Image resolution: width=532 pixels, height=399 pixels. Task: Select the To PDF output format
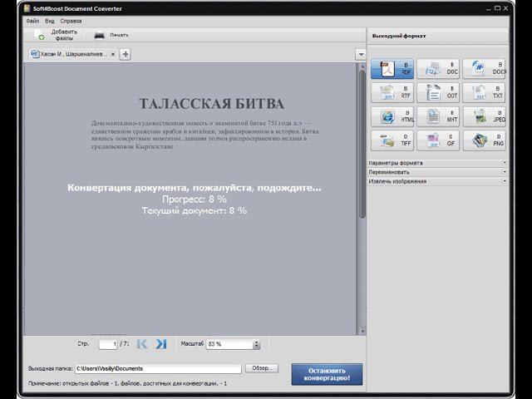[392, 69]
